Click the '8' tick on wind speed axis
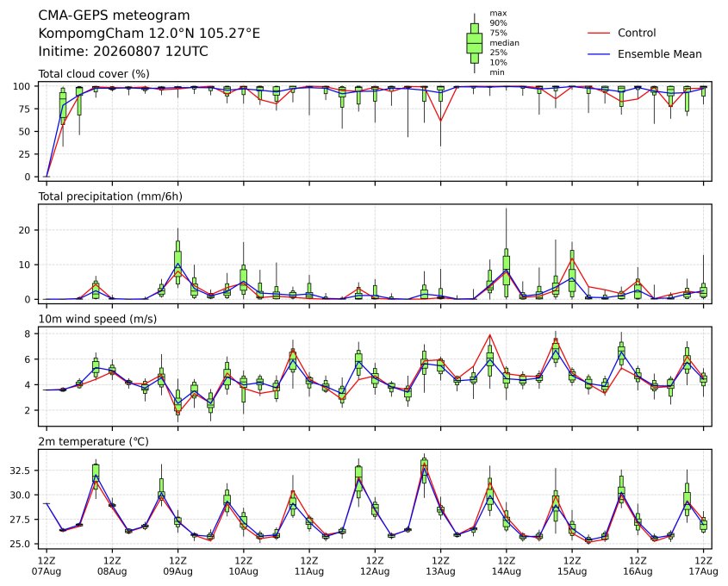 (28, 334)
